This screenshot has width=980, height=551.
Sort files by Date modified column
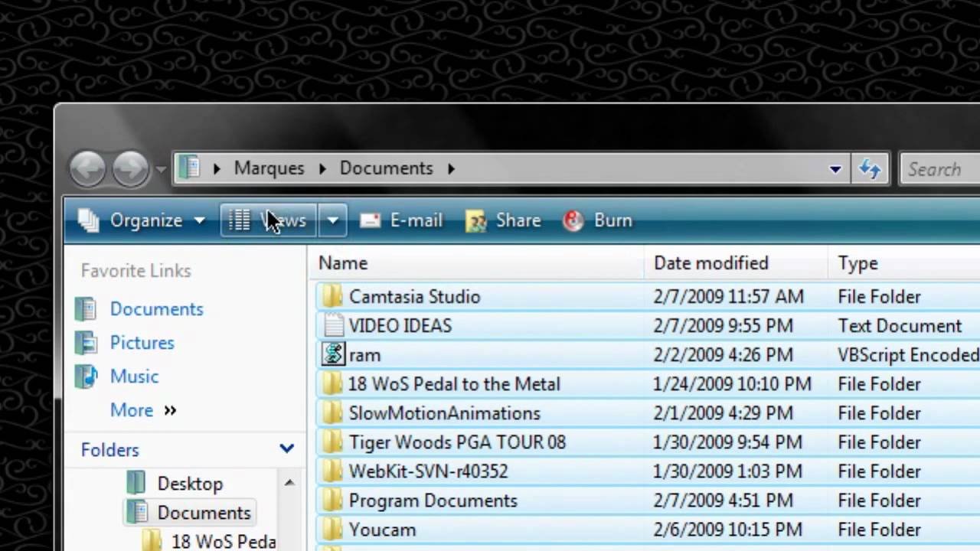tap(710, 262)
